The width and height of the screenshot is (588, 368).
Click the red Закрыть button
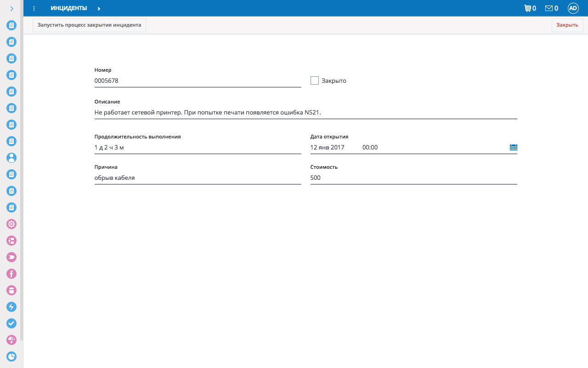coord(567,25)
